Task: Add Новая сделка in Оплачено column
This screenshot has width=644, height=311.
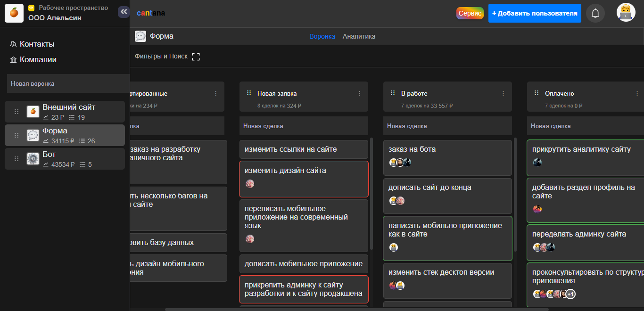Action: click(586, 126)
